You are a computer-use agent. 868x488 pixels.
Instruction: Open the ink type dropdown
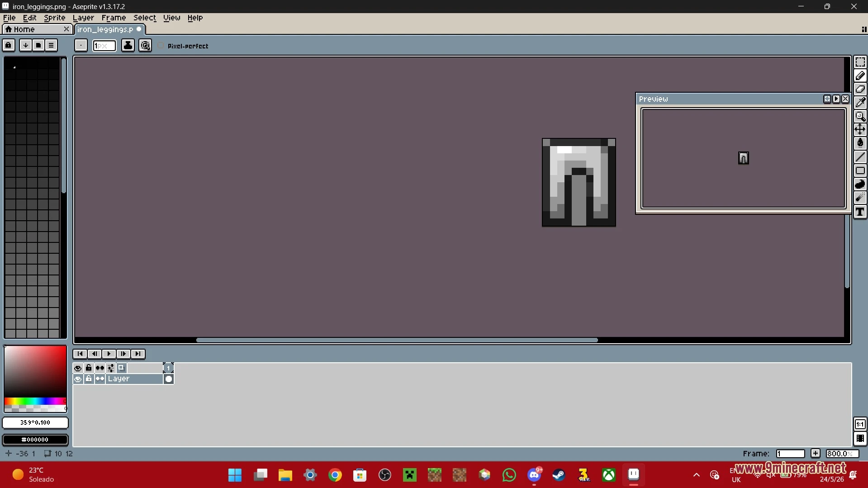click(128, 45)
